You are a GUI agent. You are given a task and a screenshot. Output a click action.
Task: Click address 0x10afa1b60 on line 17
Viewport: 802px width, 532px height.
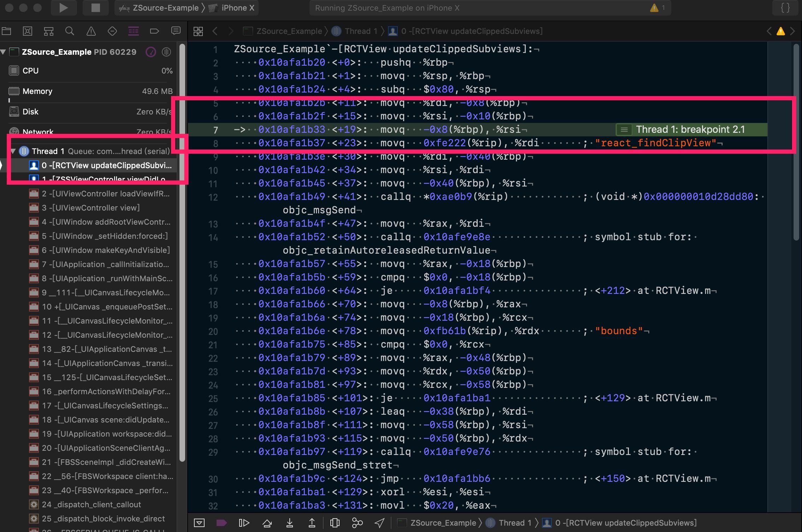pos(291,291)
